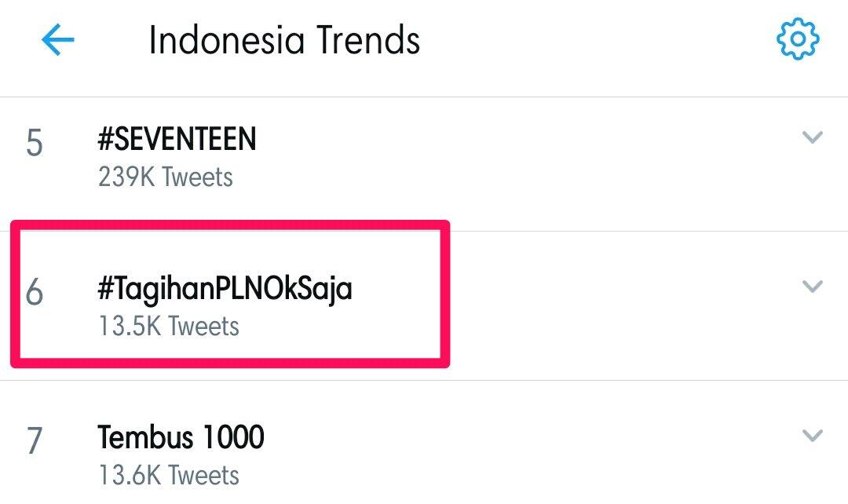Click the 239K Tweets count
This screenshot has height=504, width=848.
tap(166, 177)
